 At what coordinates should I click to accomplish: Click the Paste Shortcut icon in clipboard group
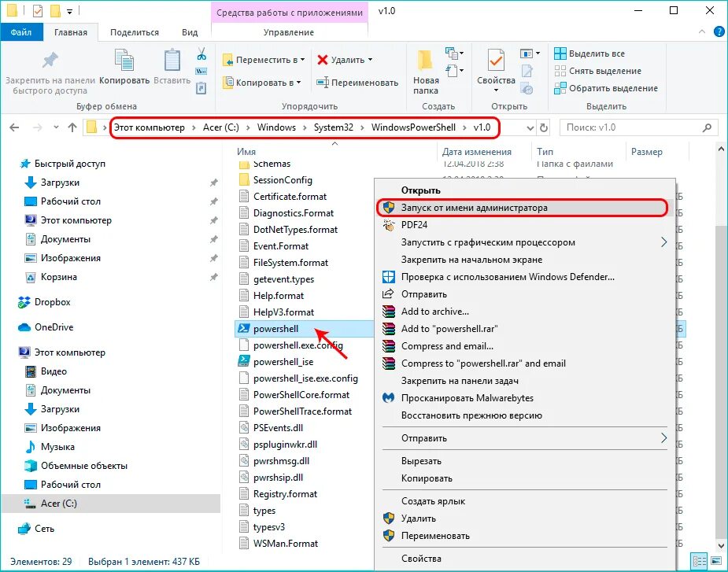point(201,88)
